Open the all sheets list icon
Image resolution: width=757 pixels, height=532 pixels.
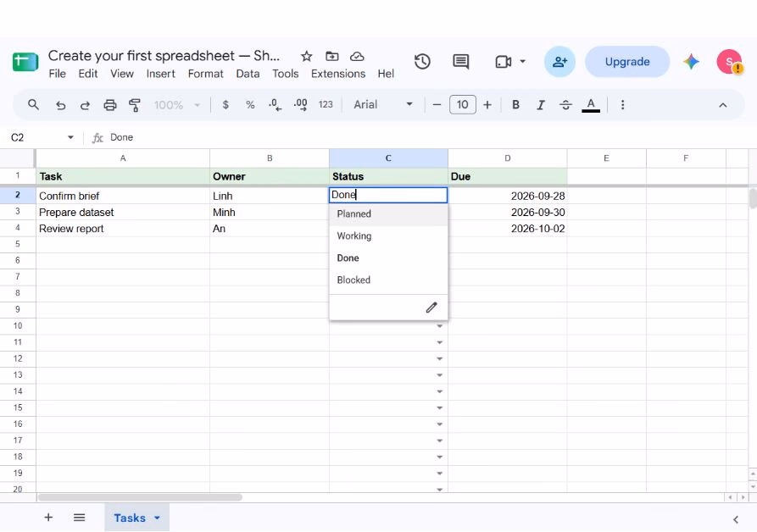pos(79,518)
